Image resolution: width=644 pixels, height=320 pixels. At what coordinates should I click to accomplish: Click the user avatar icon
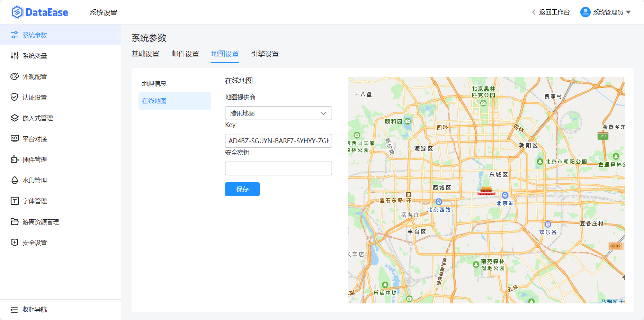[x=585, y=12]
